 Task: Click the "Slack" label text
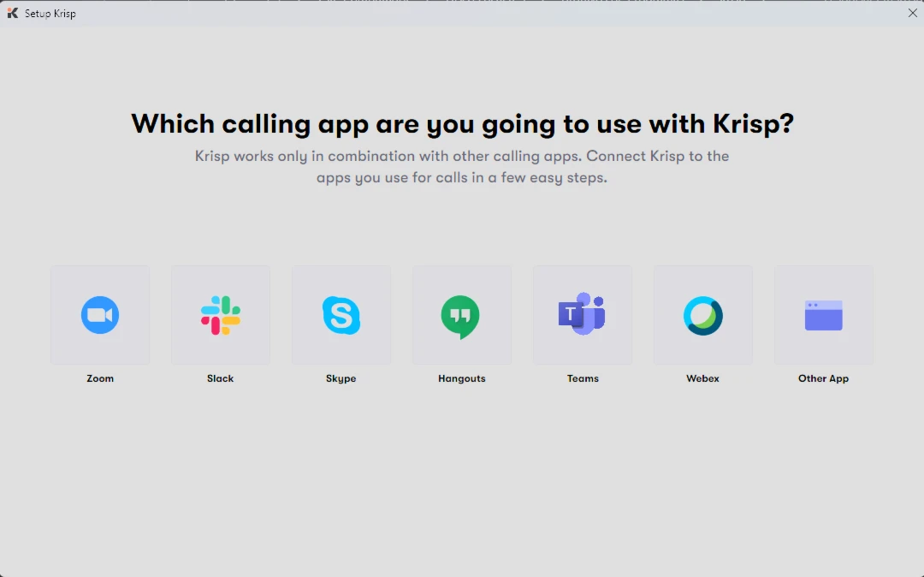221,378
